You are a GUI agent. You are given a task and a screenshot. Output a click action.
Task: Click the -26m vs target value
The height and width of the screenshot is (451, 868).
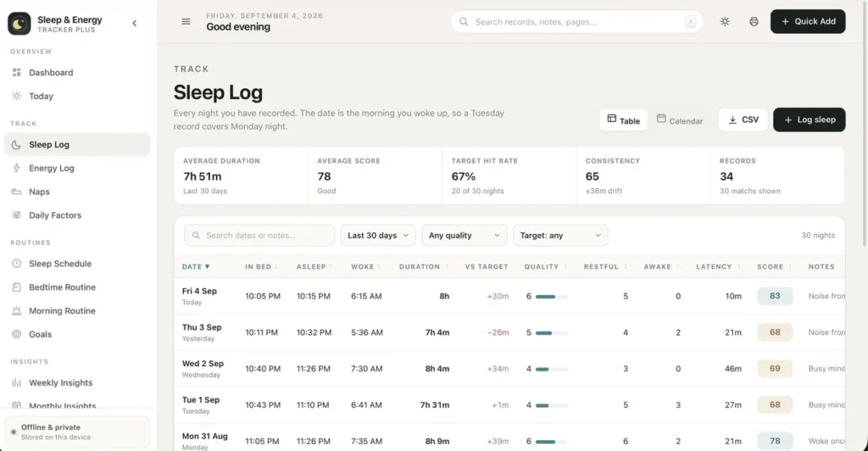click(x=498, y=332)
